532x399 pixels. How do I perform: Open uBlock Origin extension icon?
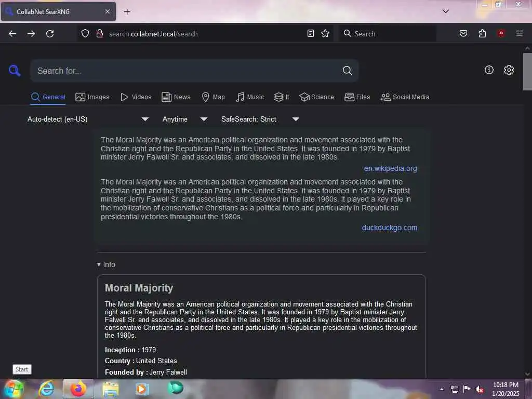tap(501, 33)
